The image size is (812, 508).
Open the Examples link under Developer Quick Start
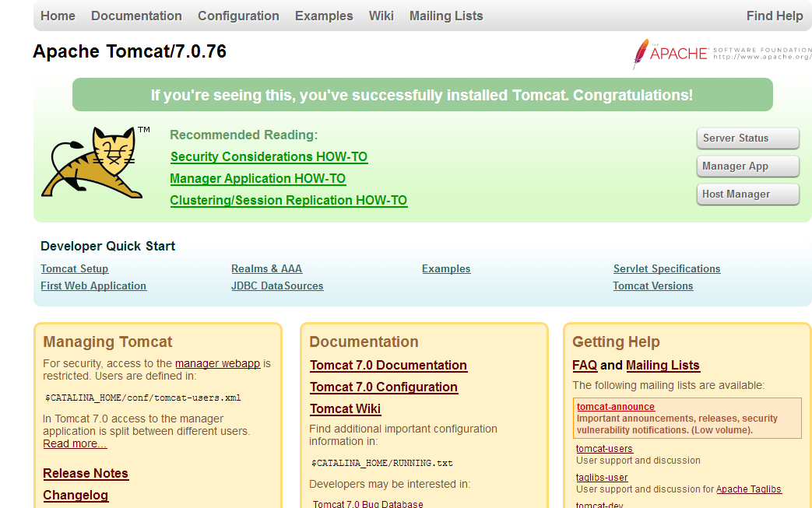pos(446,269)
